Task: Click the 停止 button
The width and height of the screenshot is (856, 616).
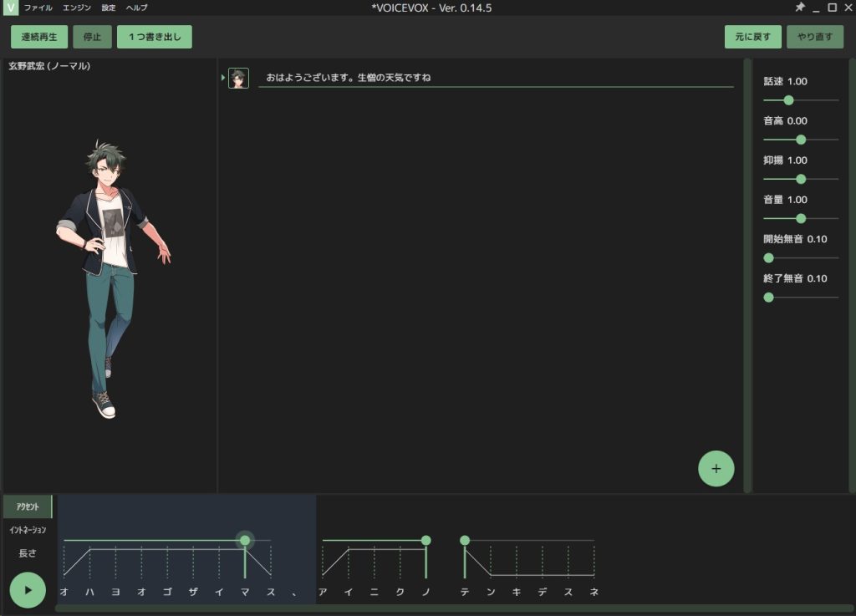Action: [92, 37]
